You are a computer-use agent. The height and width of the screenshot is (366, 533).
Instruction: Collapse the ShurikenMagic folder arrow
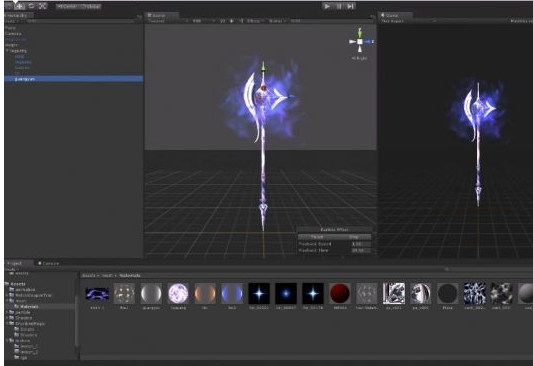[x=7, y=324]
